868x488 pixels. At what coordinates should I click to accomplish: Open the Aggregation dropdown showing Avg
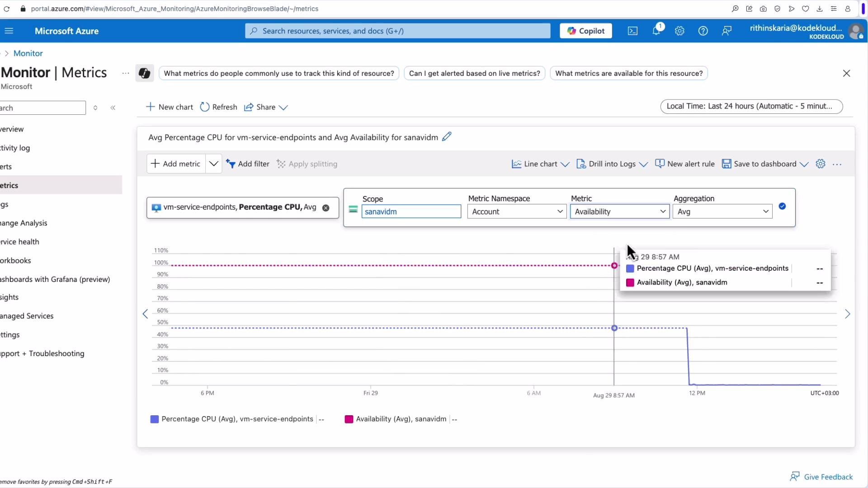pyautogui.click(x=722, y=211)
